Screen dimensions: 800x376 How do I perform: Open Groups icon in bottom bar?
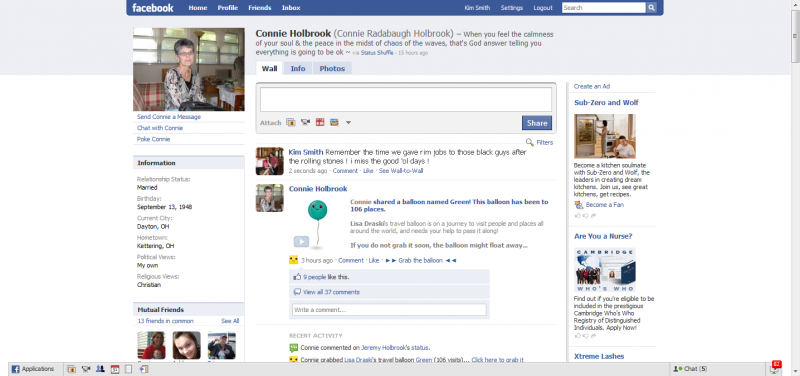[101, 369]
